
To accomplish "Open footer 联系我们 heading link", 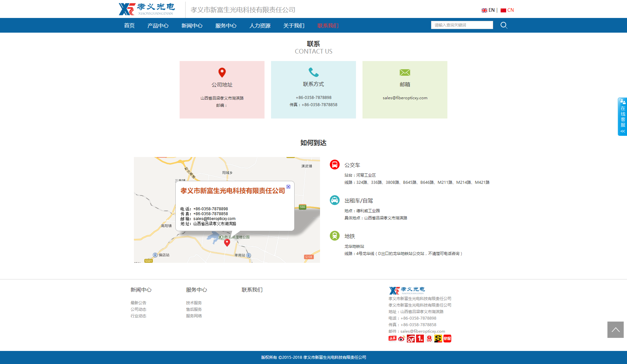I will click(252, 290).
